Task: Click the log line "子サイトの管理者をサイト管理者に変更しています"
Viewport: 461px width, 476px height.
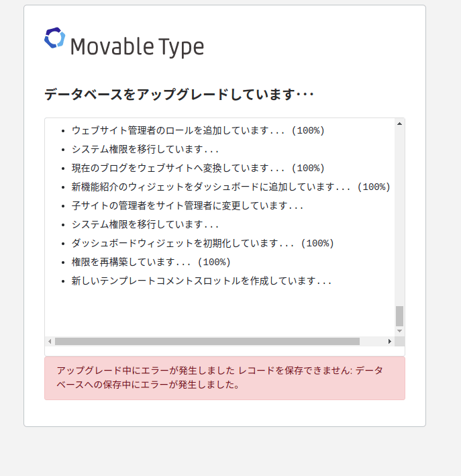Action: pyautogui.click(x=187, y=206)
